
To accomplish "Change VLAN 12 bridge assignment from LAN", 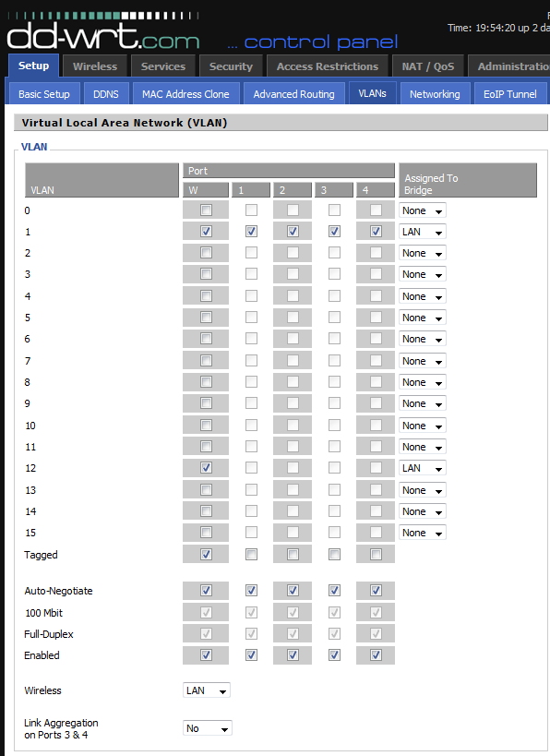I will click(x=422, y=468).
